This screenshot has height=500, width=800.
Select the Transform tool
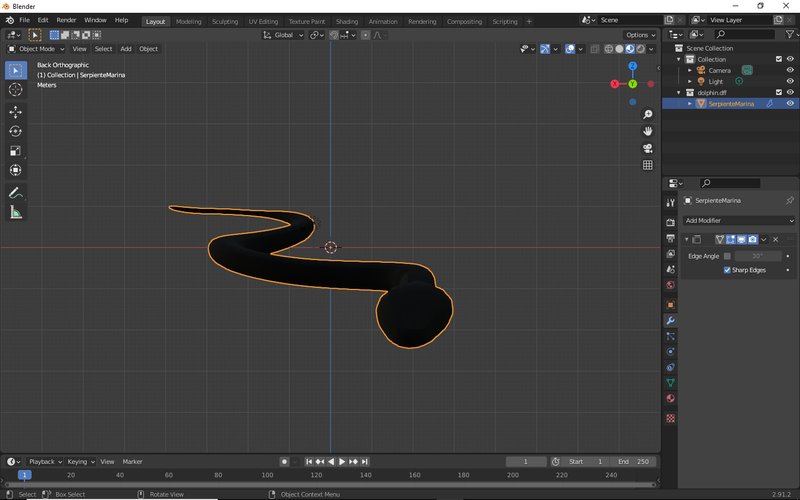[x=16, y=170]
